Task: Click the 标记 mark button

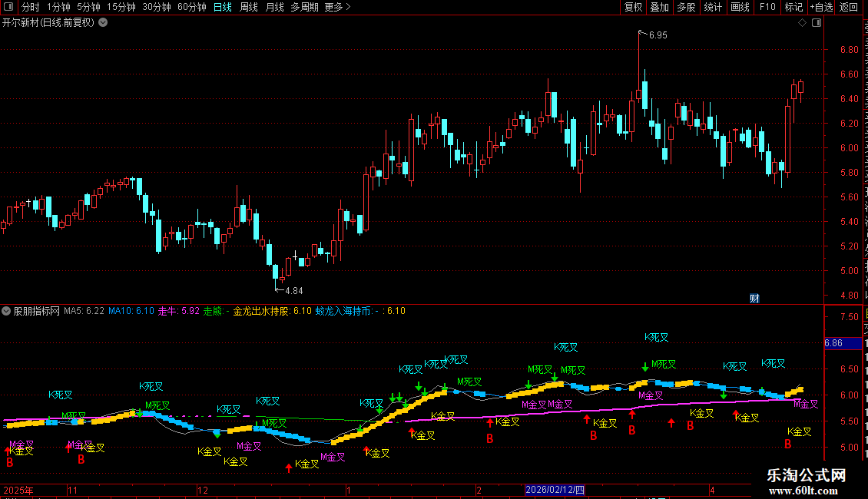Action: coord(793,7)
